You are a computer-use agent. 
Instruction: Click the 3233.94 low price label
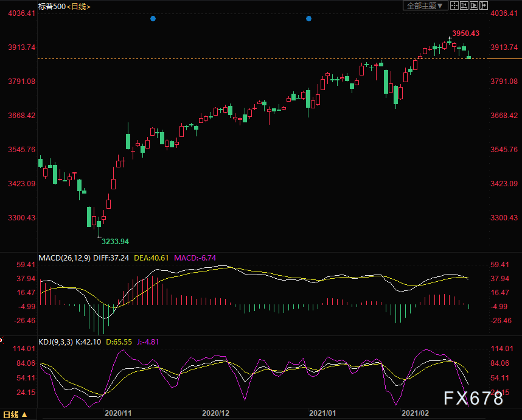[x=115, y=242]
